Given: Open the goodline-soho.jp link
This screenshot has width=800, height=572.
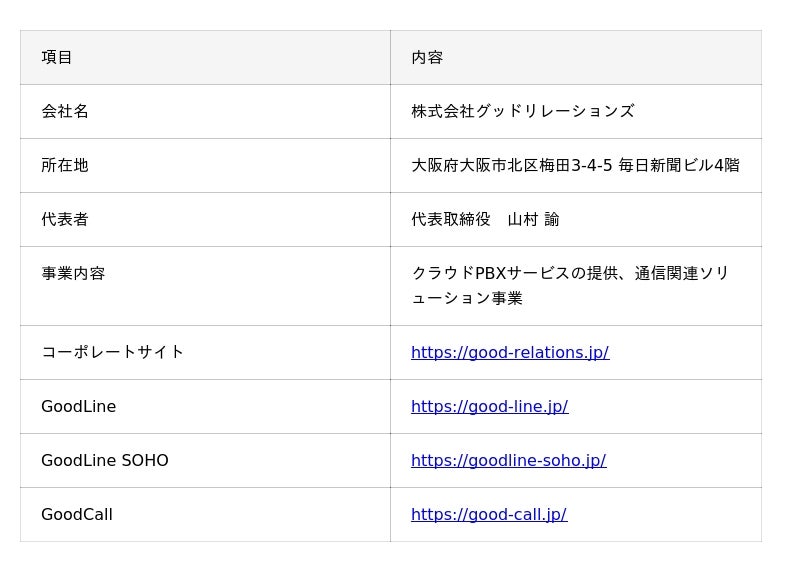Looking at the screenshot, I should click(x=509, y=461).
